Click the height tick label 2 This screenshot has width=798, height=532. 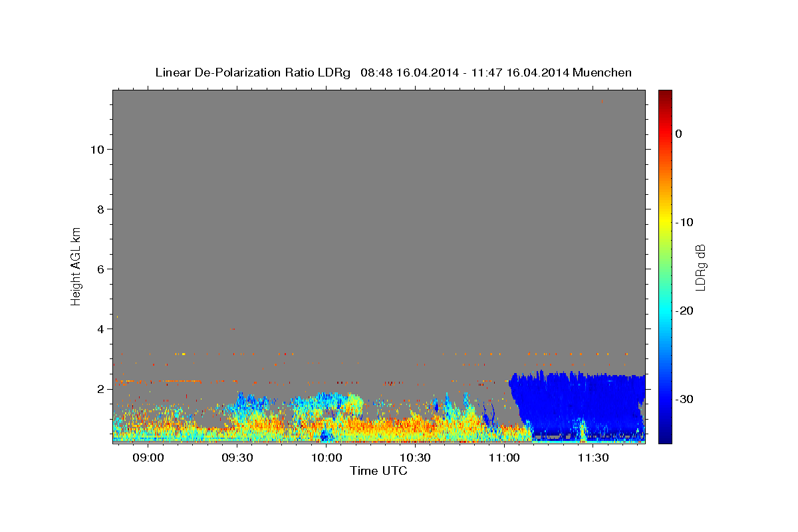[x=100, y=389]
